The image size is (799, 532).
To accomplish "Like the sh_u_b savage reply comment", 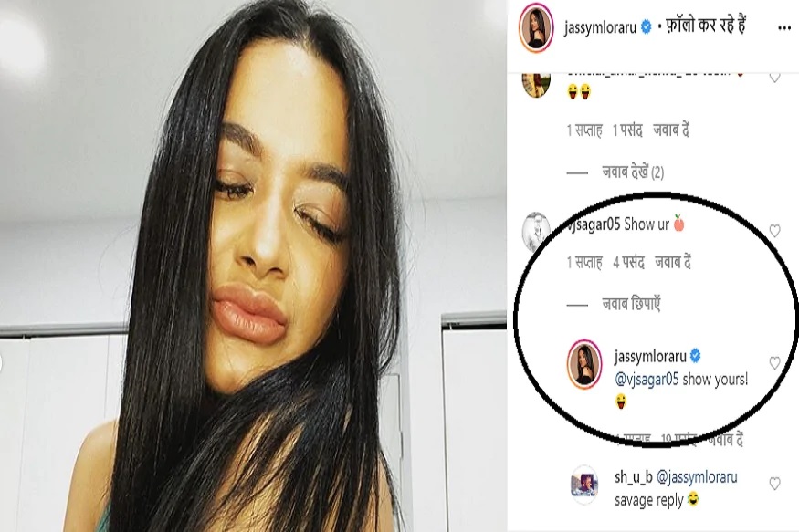I will point(774,484).
